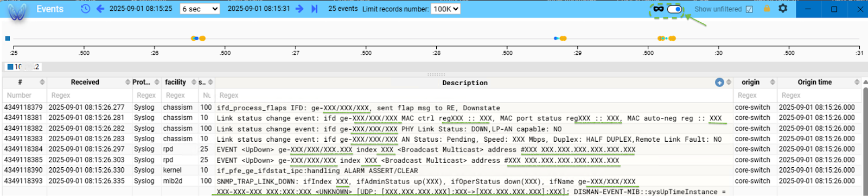Select event row 4349118390
The height and width of the screenshot is (196, 868).
(432, 170)
